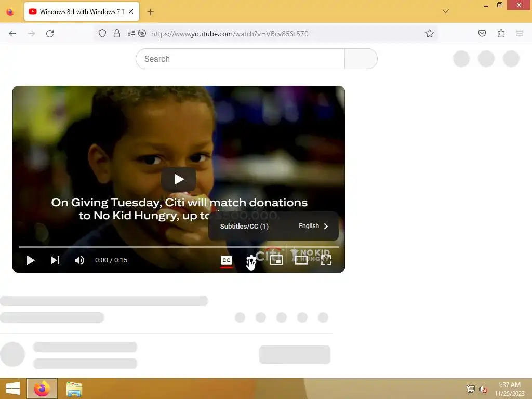Close the Windows 8.1 YouTube tab
Screen dimensions: 532x399
131,11
